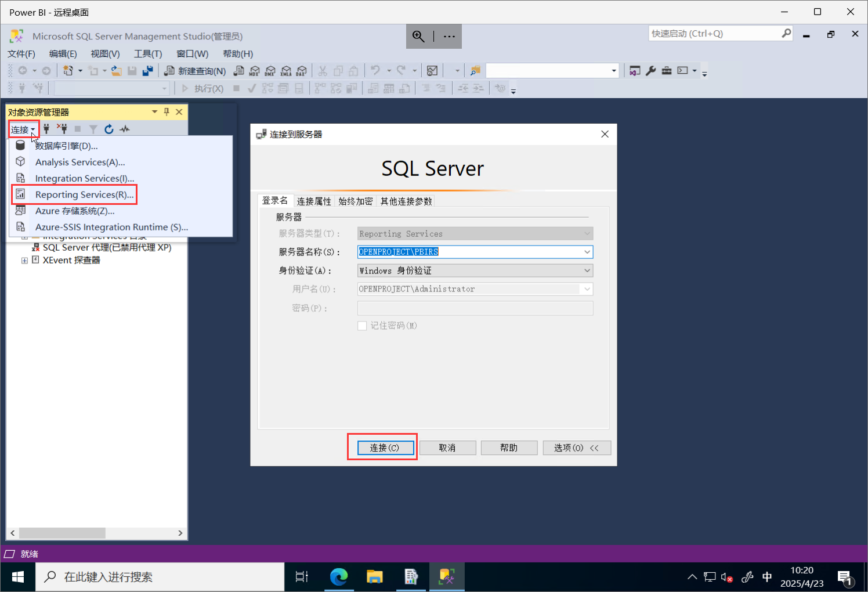Open the 窗口(W) menu

192,54
